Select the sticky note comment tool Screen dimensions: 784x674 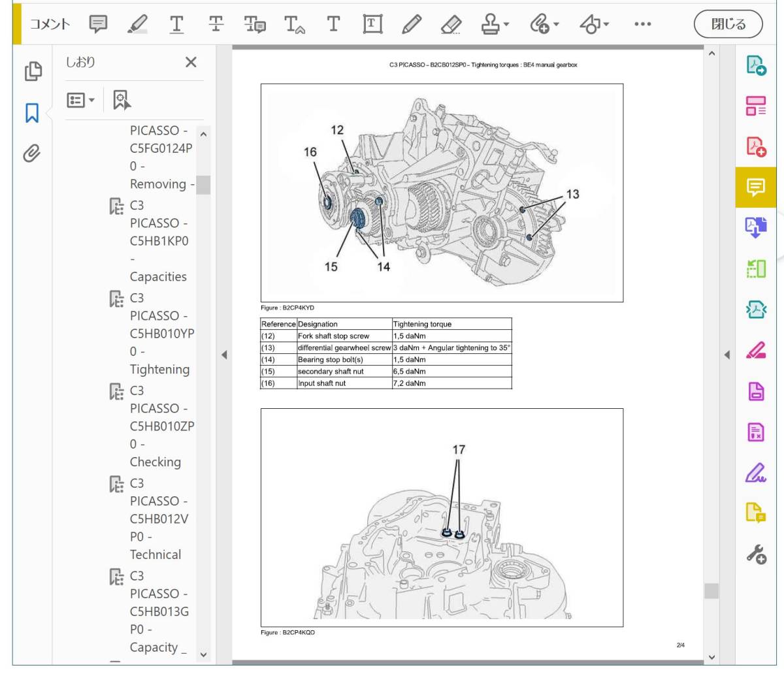(x=98, y=25)
